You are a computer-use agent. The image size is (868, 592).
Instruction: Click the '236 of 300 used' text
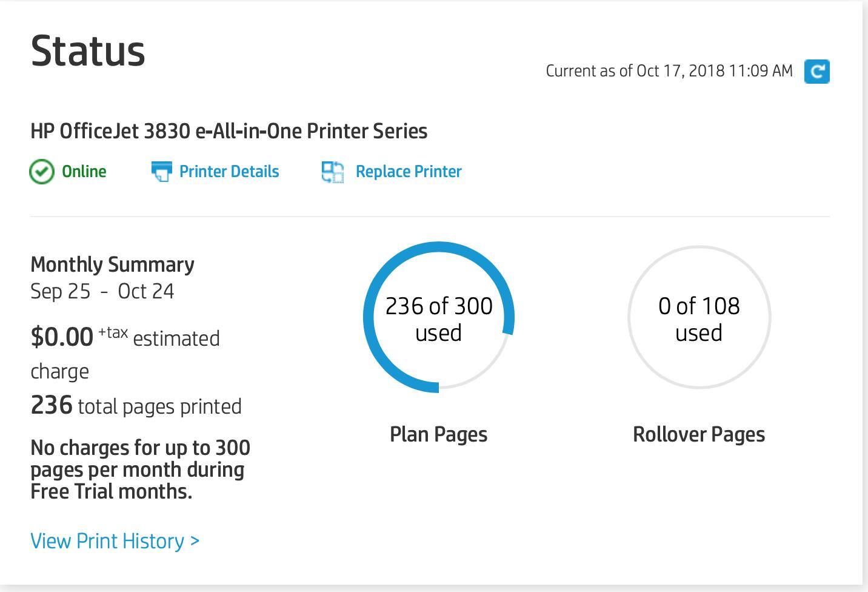[439, 319]
